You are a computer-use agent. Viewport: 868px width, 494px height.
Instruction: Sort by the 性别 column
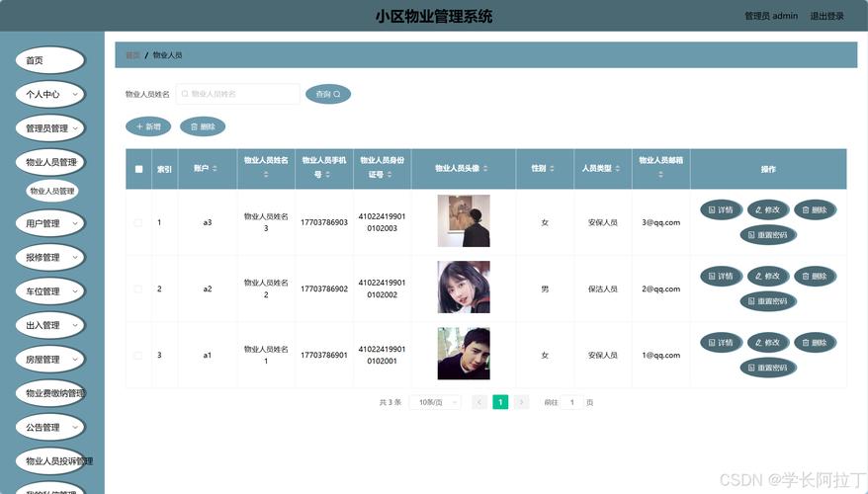click(552, 168)
